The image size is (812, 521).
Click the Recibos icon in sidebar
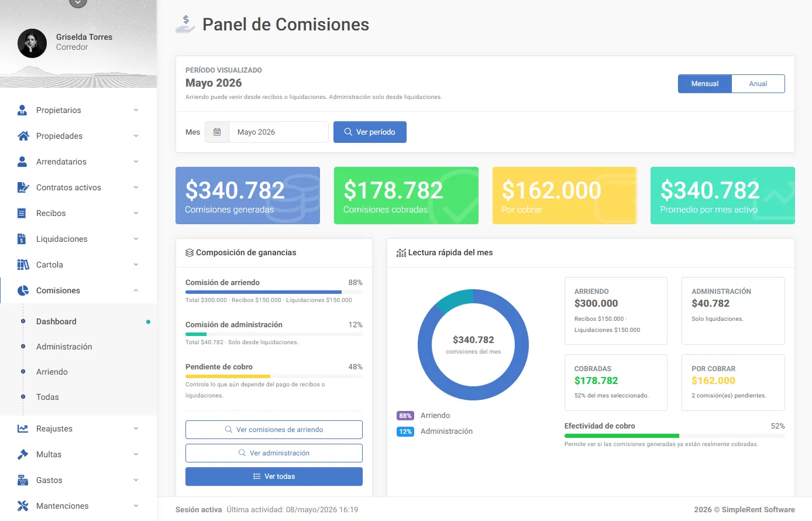tap(22, 213)
